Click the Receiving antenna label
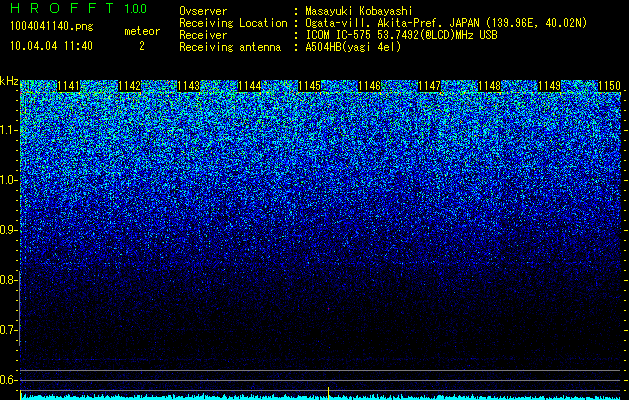This screenshot has width=629, height=400. click(230, 47)
